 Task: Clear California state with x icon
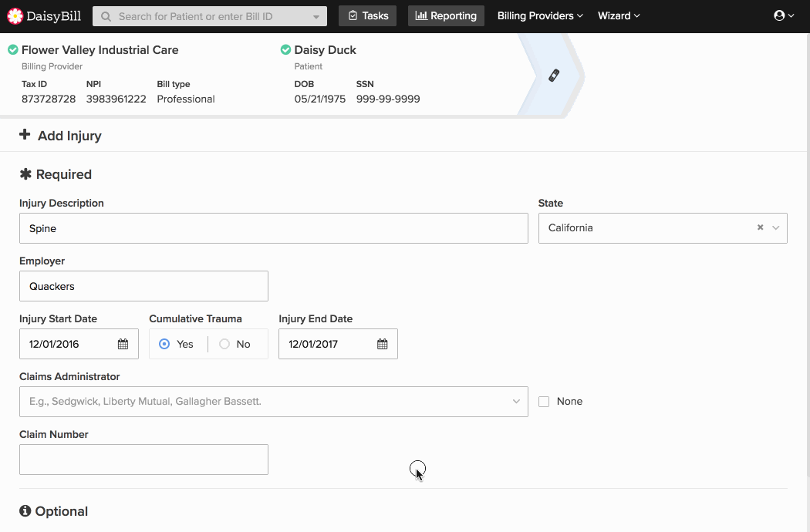[x=761, y=227]
